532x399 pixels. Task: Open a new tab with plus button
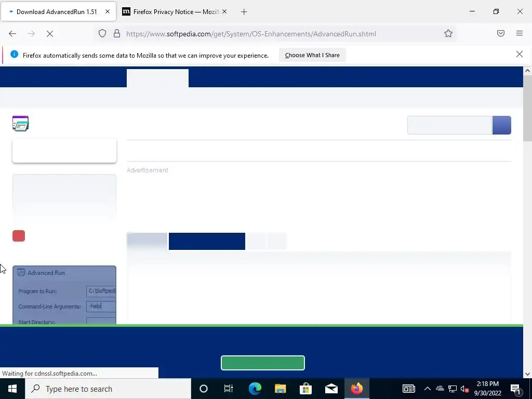244,12
